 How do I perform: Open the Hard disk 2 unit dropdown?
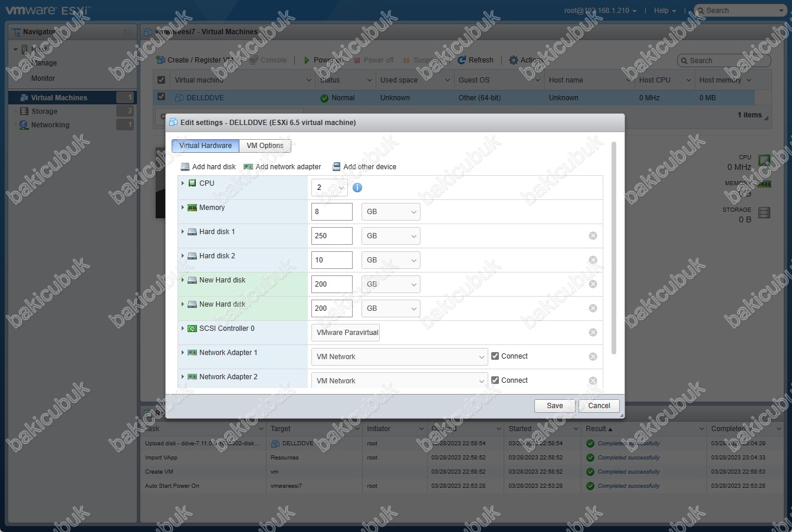click(391, 260)
